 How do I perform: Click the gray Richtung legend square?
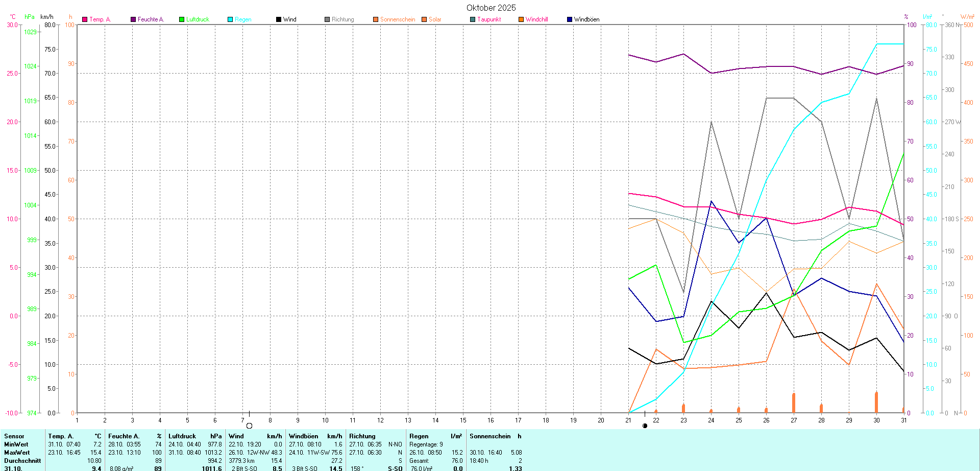[x=327, y=19]
